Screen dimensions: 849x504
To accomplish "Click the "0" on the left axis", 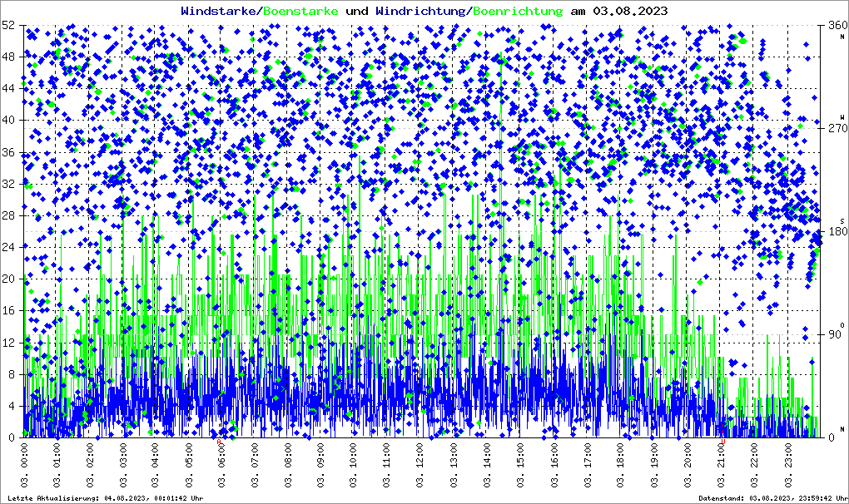I will 11,437.
